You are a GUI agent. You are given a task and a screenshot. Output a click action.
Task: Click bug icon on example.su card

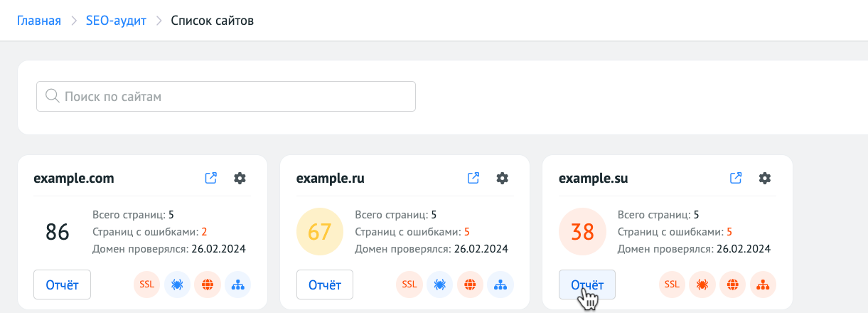pyautogui.click(x=702, y=285)
